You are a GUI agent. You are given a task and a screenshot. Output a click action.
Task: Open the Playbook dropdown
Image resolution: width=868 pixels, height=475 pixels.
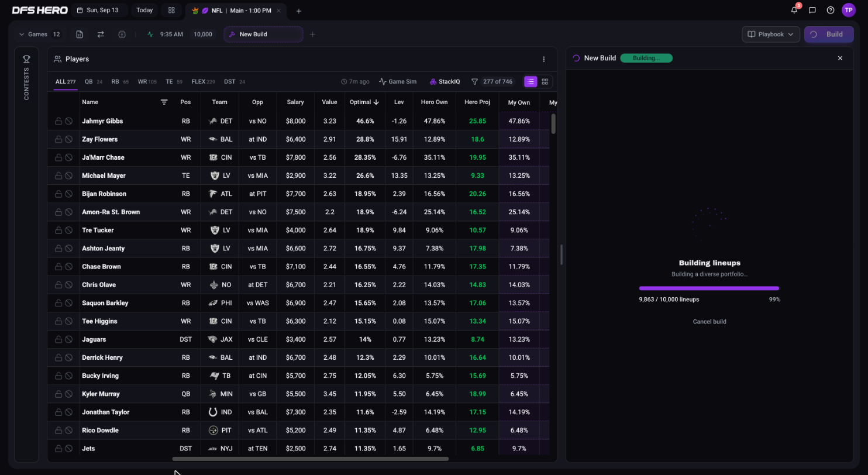coord(771,35)
